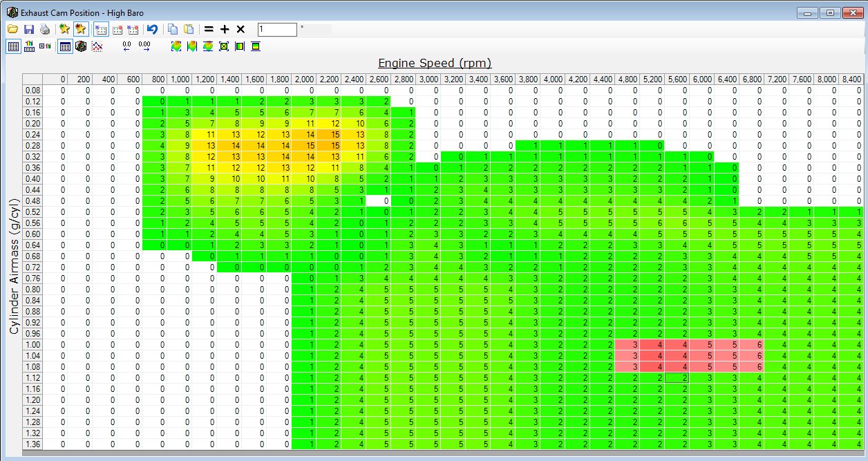Print the table using the printer icon
This screenshot has width=868, height=461.
coord(45,29)
